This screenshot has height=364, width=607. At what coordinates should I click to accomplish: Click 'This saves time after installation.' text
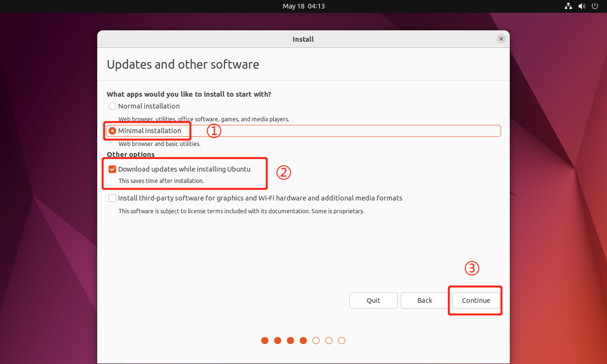(x=161, y=181)
